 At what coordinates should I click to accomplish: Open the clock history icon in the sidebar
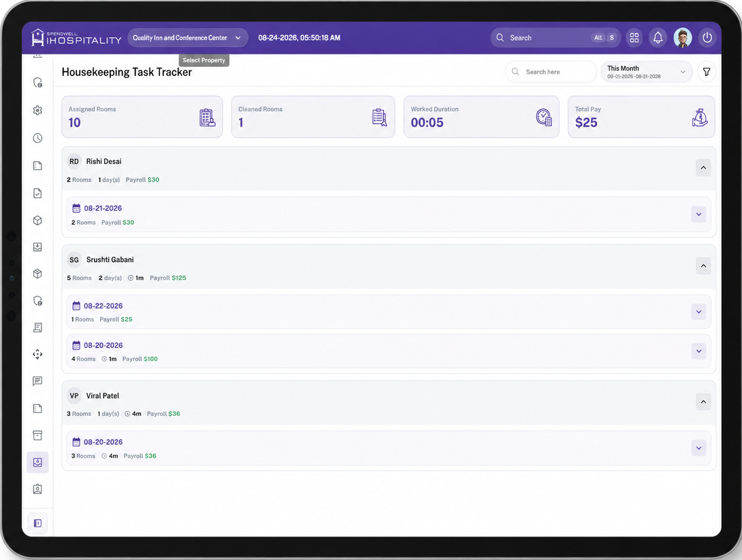click(x=38, y=138)
